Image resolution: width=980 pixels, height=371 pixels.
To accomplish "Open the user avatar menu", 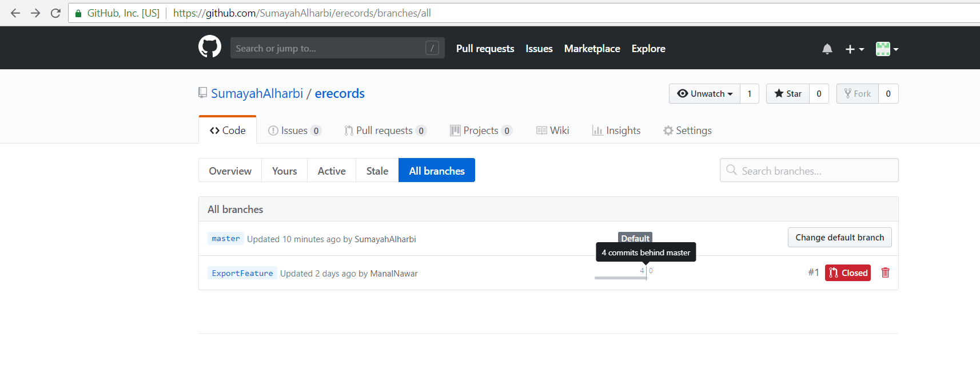I will click(x=887, y=49).
